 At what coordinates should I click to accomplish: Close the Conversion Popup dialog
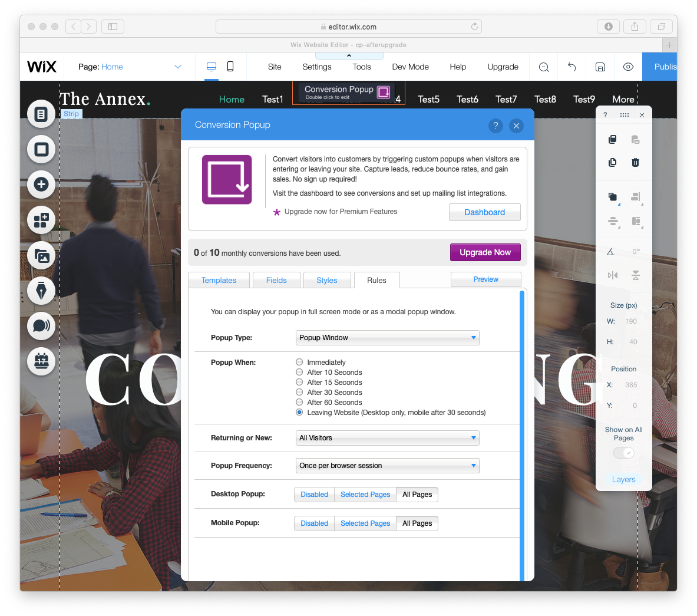click(x=516, y=126)
